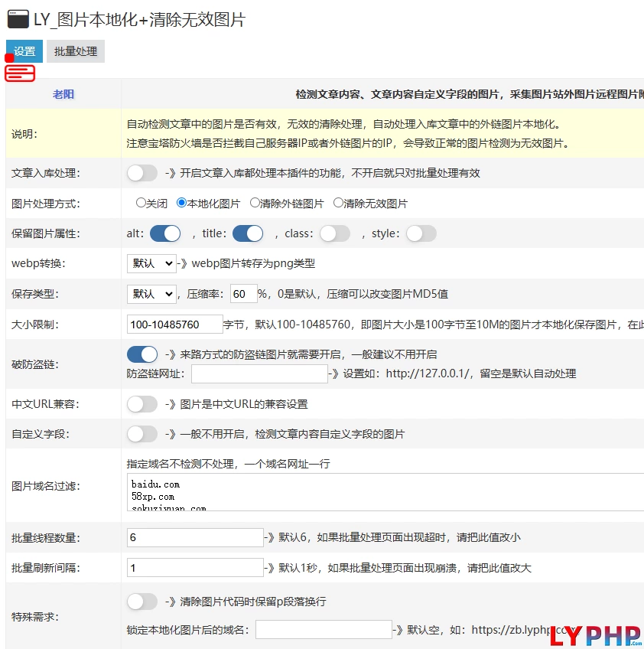Select the 清除无效图片 radio option
The height and width of the screenshot is (649, 644).
(339, 204)
